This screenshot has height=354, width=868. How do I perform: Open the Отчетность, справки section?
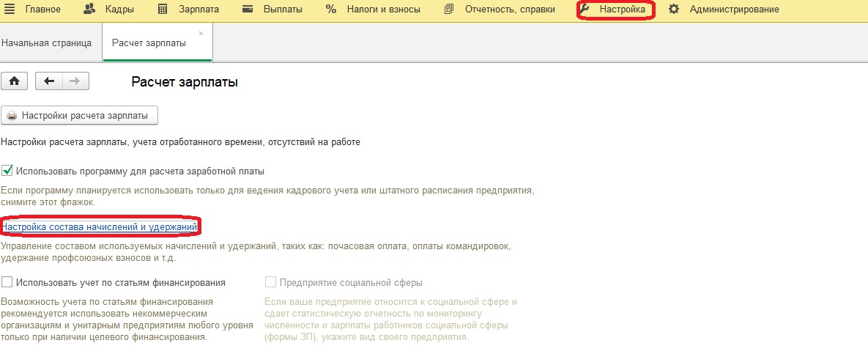point(511,10)
